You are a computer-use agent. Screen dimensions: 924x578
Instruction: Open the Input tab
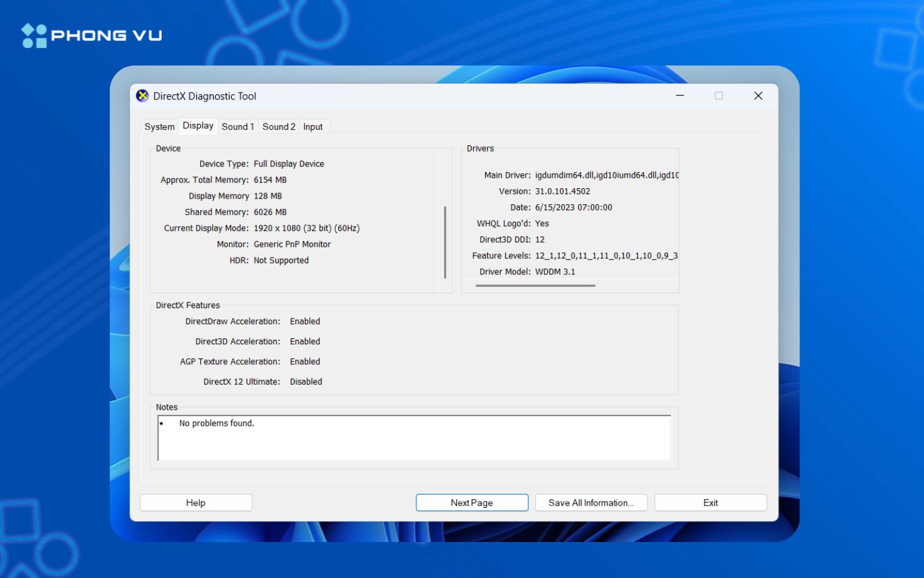(x=313, y=127)
